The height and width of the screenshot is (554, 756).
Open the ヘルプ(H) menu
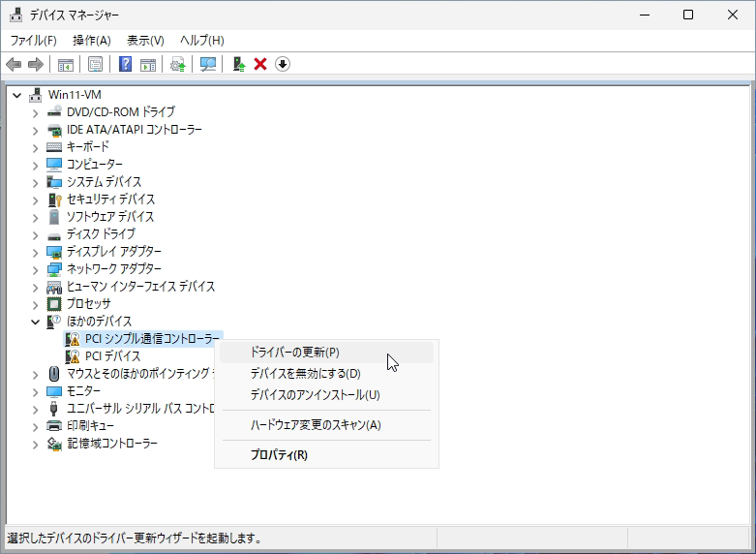(x=202, y=41)
